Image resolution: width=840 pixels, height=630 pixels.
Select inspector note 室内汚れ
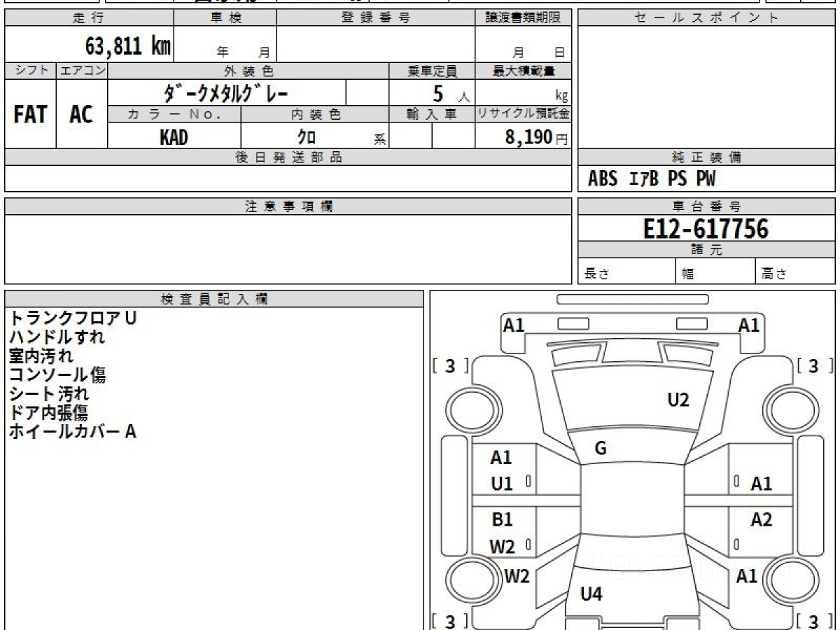tap(41, 356)
